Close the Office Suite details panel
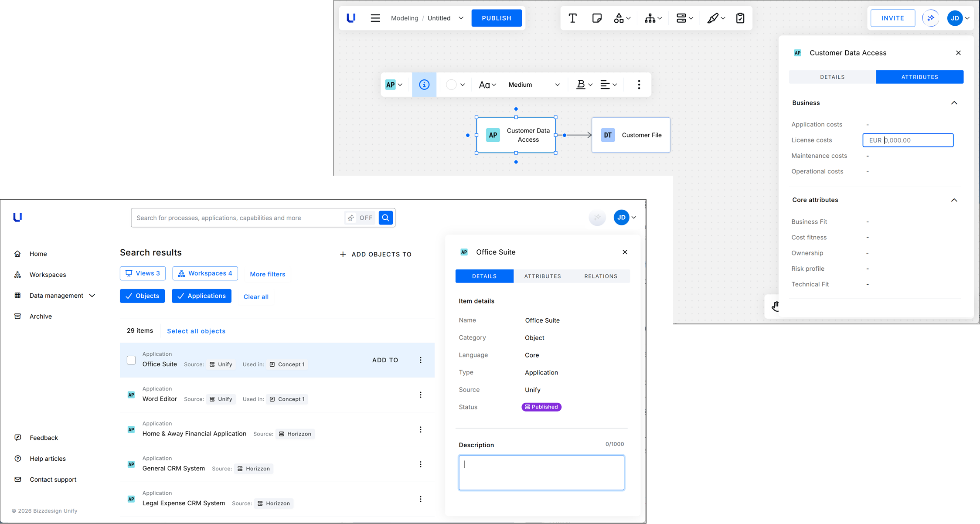 click(625, 252)
